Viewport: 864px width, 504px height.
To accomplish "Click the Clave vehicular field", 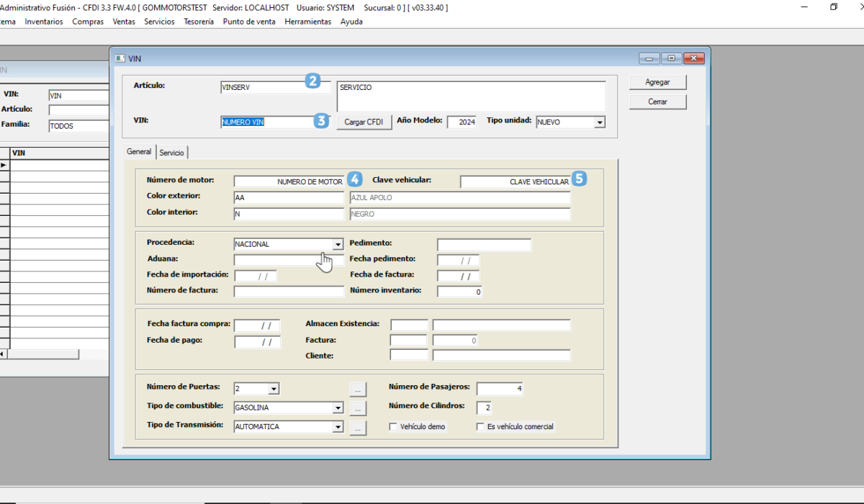I will coord(516,181).
